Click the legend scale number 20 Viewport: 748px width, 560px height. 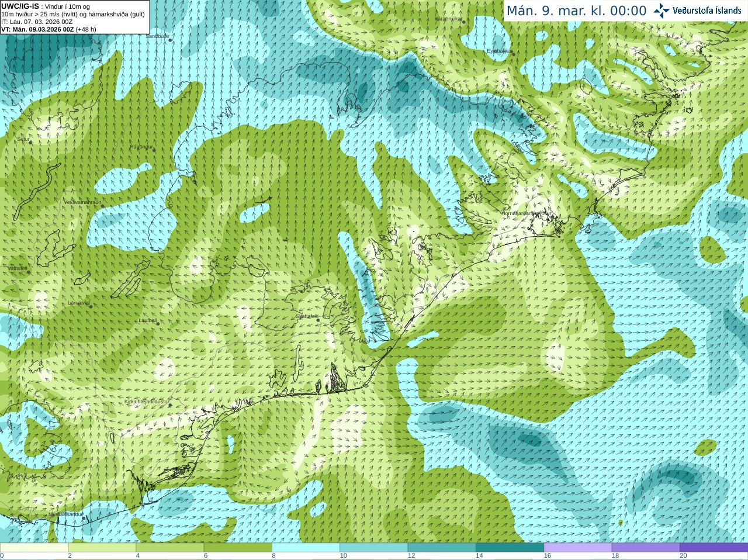683,556
